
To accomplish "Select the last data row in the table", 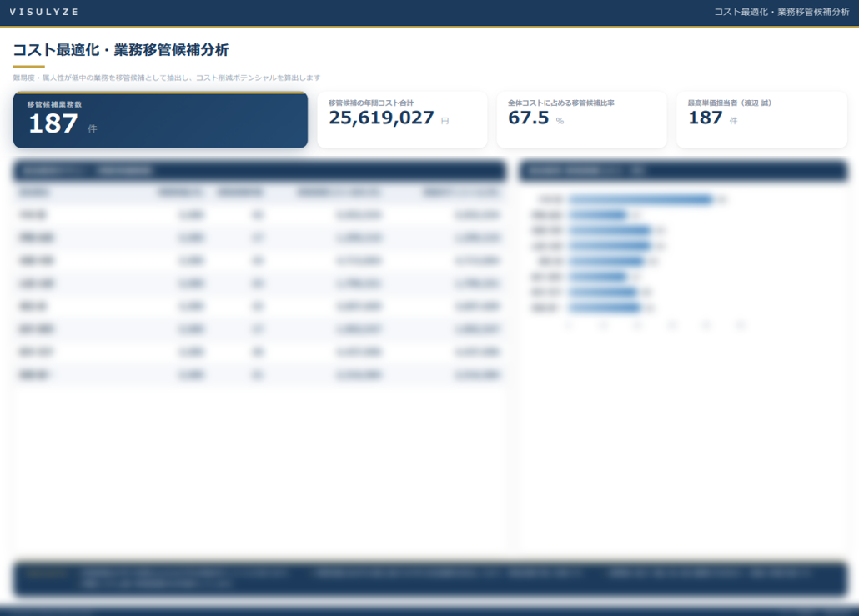I will [x=259, y=375].
